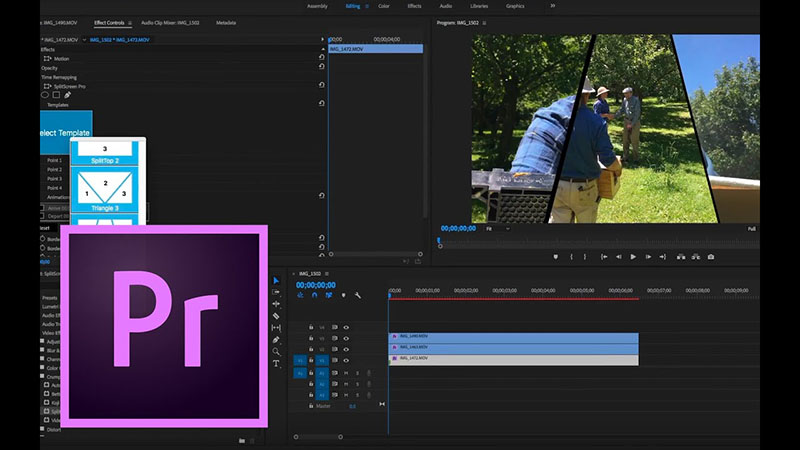Select the Selection tool arrow
Image resolution: width=800 pixels, height=450 pixels.
click(x=276, y=281)
